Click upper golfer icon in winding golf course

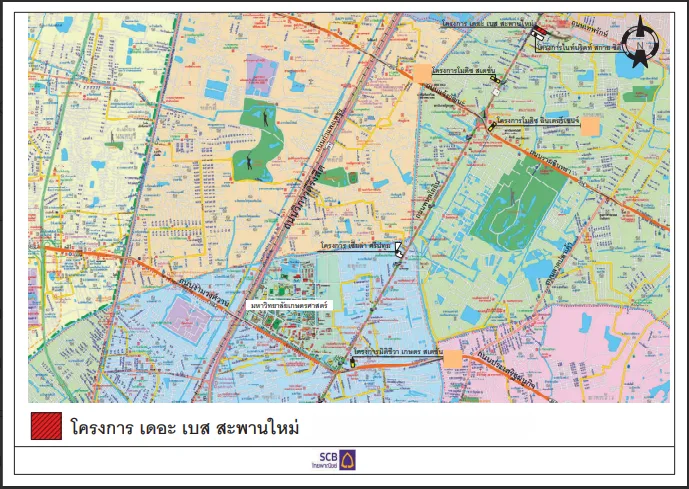point(266,119)
